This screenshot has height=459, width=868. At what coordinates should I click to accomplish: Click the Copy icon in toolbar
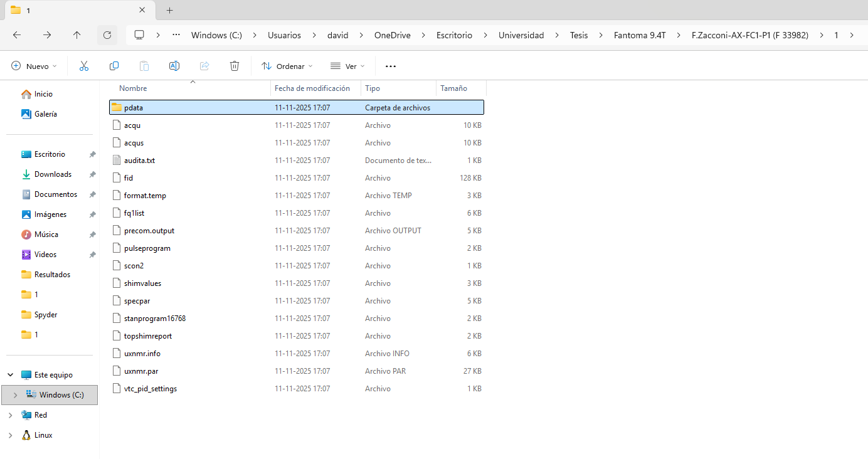(114, 66)
